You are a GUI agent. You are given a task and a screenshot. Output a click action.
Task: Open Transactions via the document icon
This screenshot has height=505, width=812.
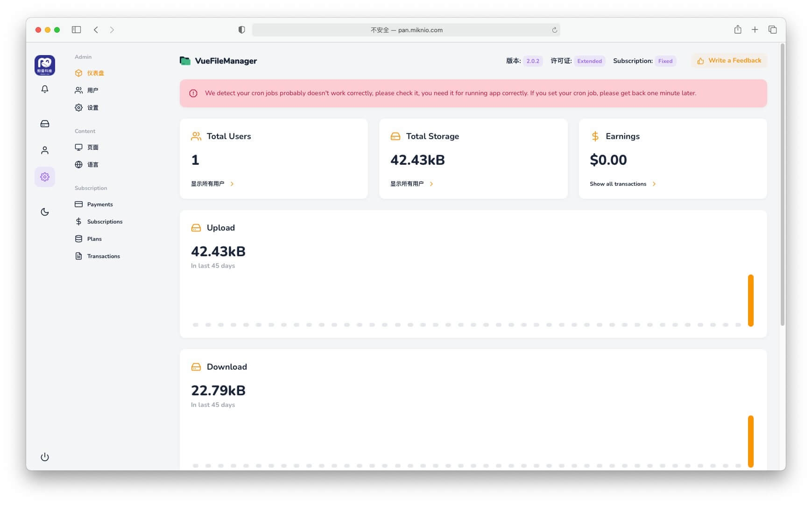pos(79,256)
